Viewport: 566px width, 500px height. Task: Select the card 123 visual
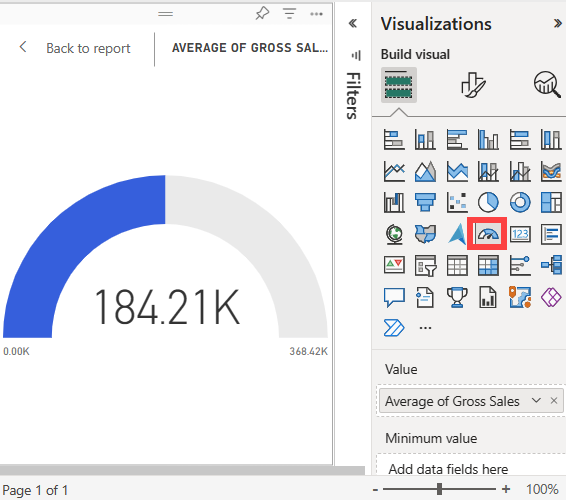(x=520, y=234)
